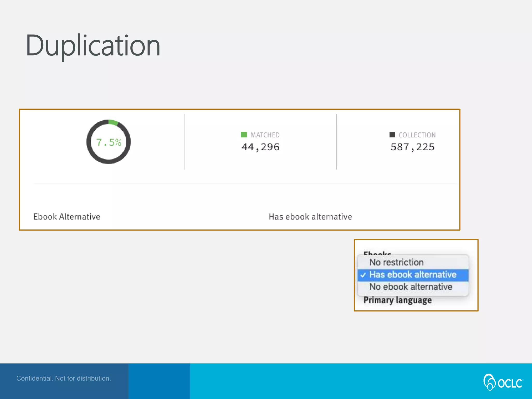Click the Ebook Alternative row label

click(67, 217)
